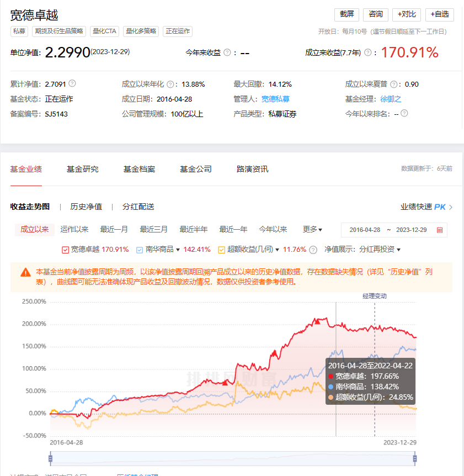The height and width of the screenshot is (476, 464).
Task: Select the 最近一月 time range
Action: (114, 230)
